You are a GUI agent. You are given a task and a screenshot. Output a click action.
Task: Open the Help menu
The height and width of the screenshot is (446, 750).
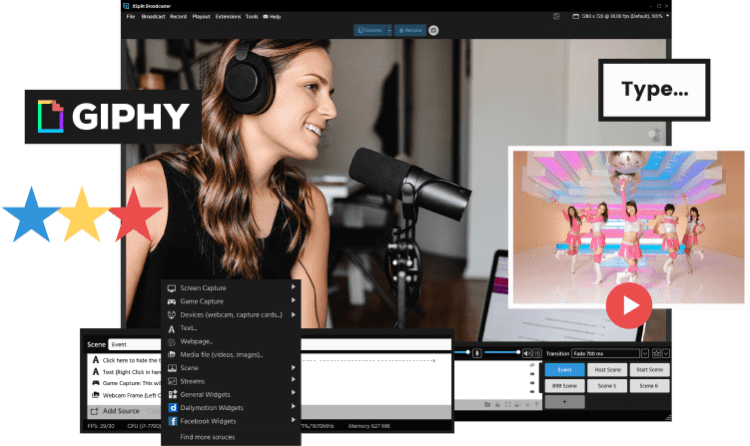point(272,16)
